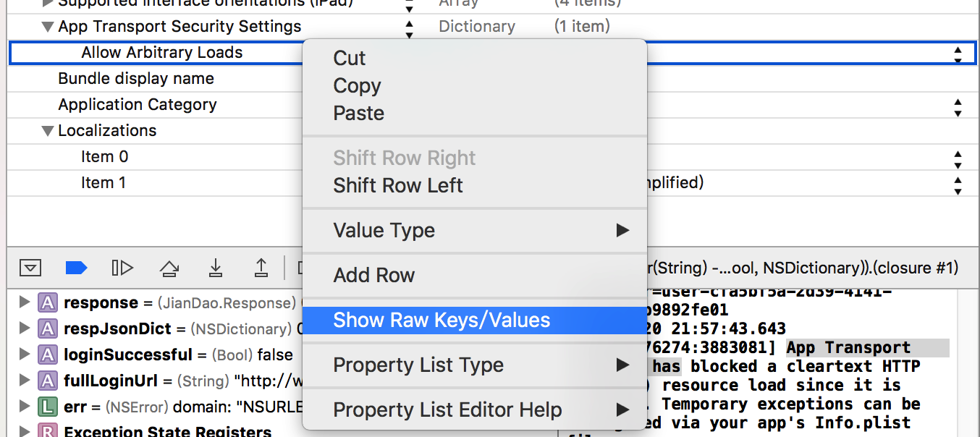Click Copy in the context menu
Screen dimensions: 980x437
pyautogui.click(x=357, y=86)
